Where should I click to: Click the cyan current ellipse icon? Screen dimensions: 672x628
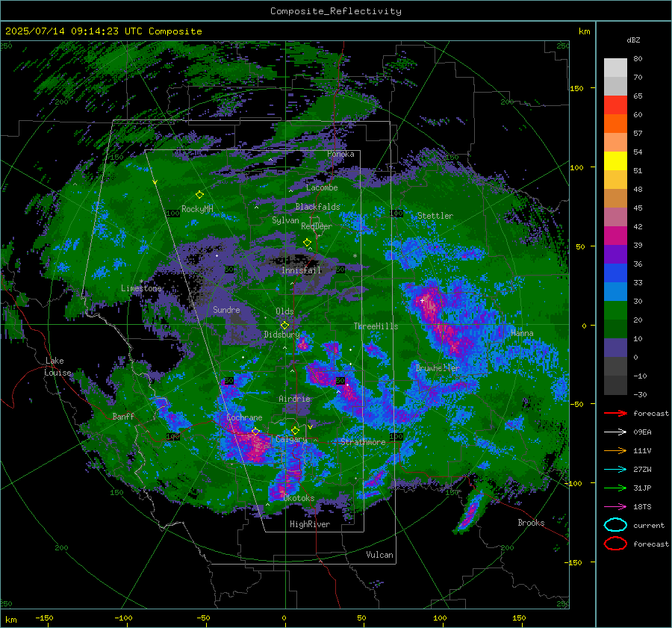[615, 525]
